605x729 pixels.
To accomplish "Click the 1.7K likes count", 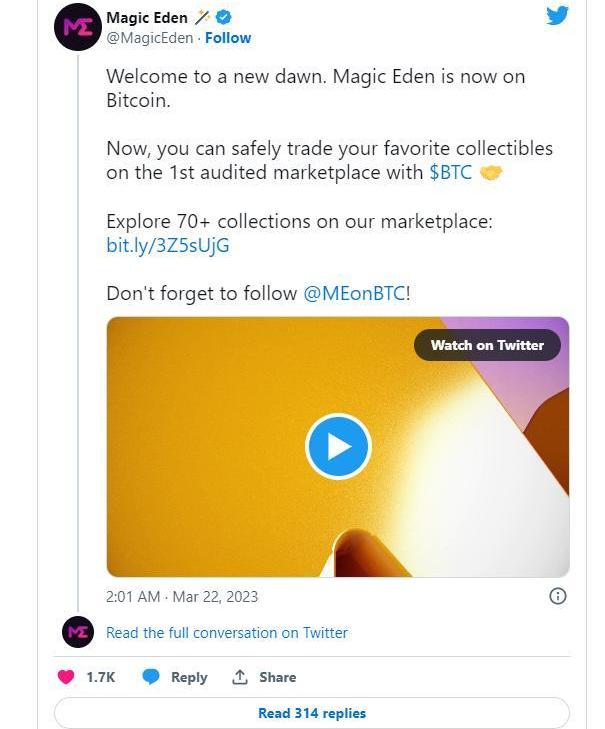I will click(x=100, y=677).
